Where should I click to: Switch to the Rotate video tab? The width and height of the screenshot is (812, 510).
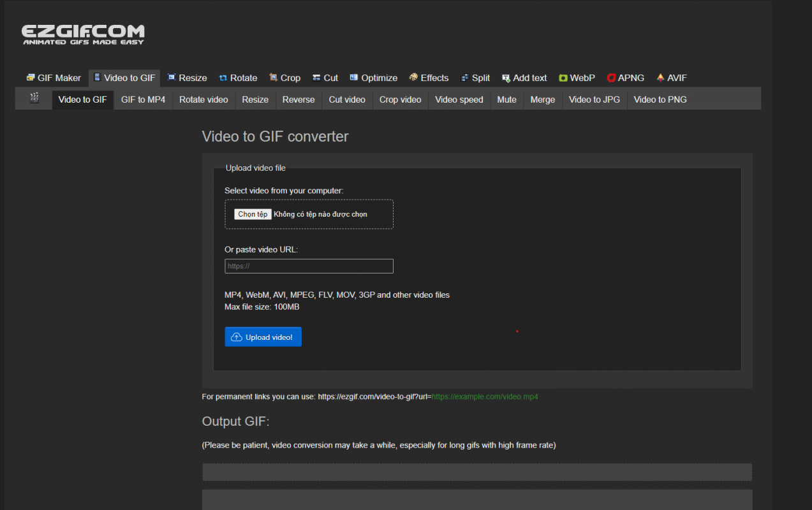point(203,99)
